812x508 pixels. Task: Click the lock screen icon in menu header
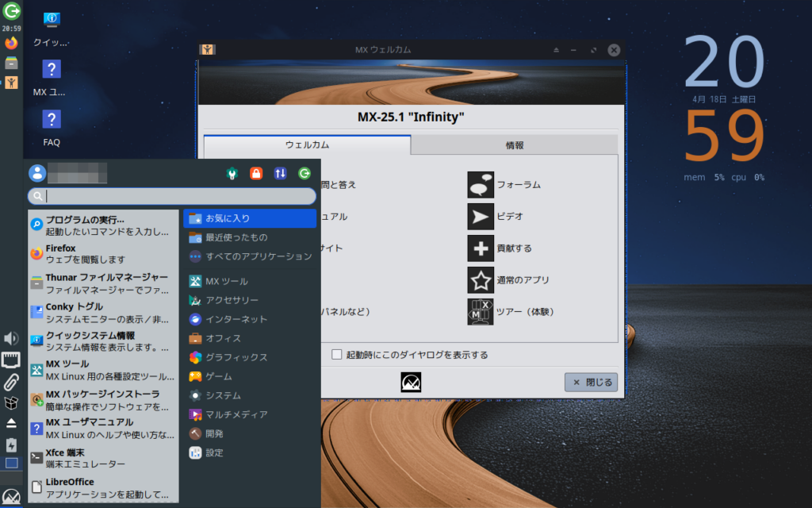coord(255,173)
